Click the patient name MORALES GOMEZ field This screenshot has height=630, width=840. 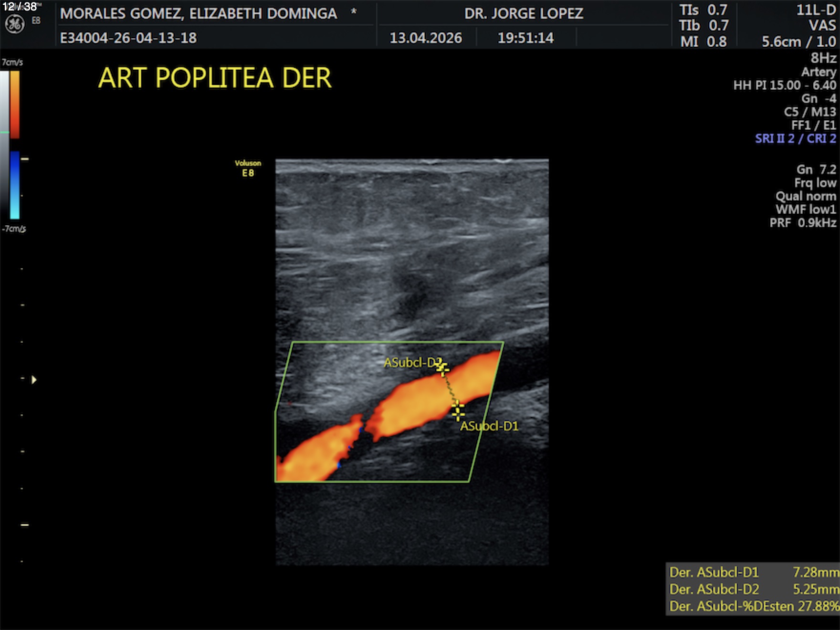pos(199,13)
